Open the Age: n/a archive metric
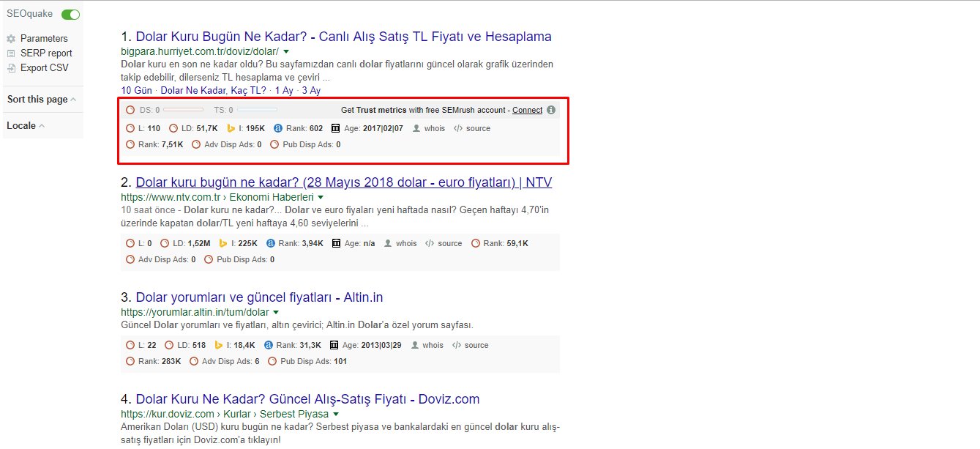 (x=353, y=243)
